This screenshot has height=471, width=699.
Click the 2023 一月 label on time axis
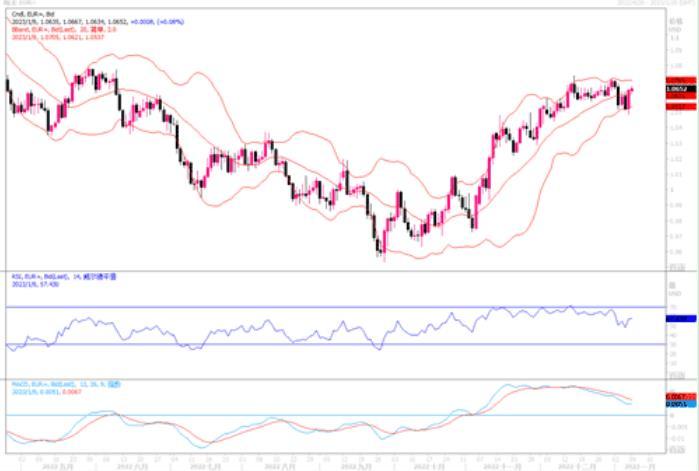click(637, 466)
